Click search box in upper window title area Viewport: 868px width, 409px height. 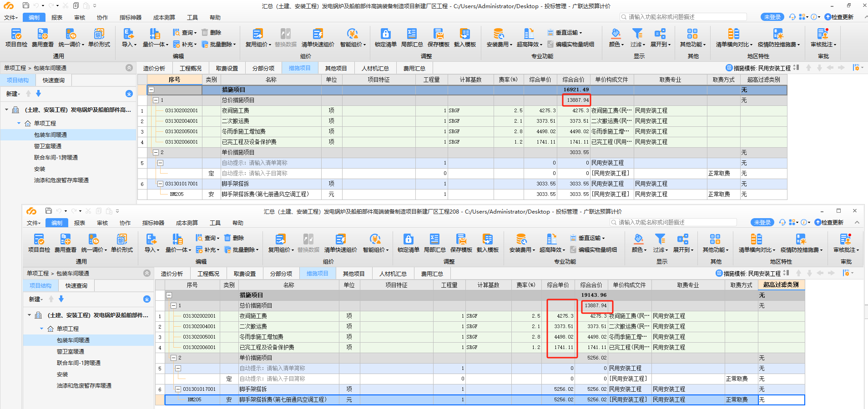pyautogui.click(x=683, y=17)
